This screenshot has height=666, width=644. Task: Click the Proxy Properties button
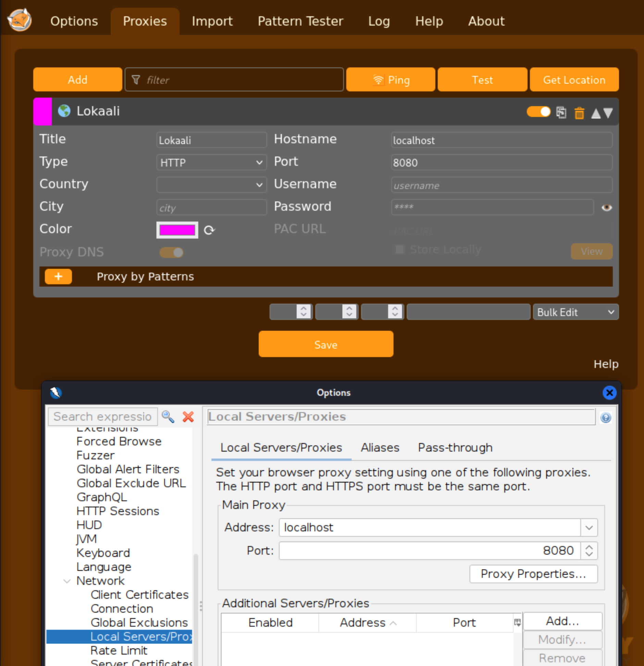(533, 574)
